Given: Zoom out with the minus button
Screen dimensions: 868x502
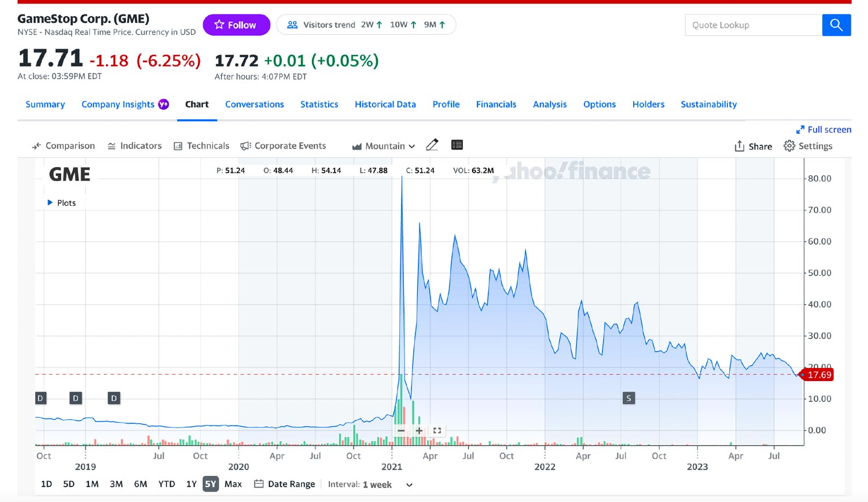Looking at the screenshot, I should coord(401,430).
